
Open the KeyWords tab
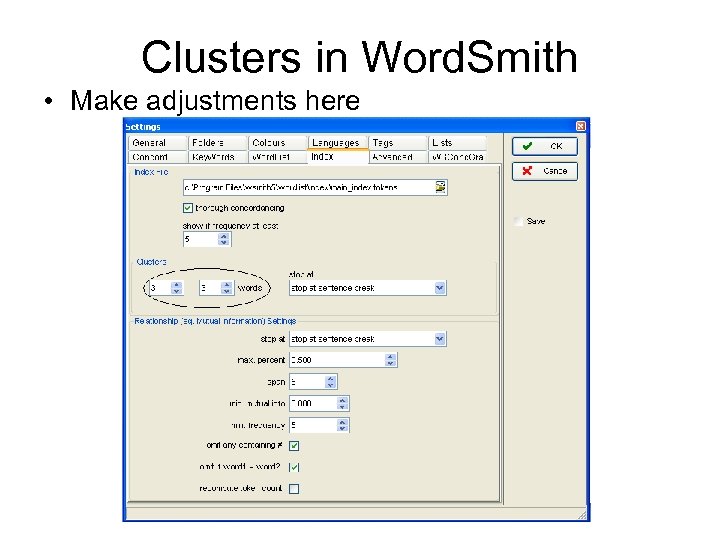(217, 157)
